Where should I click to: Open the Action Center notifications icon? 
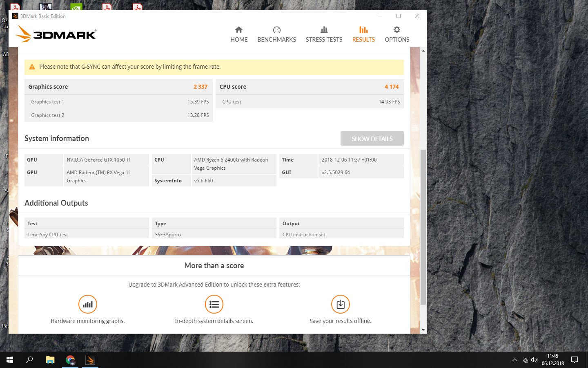[x=575, y=360]
